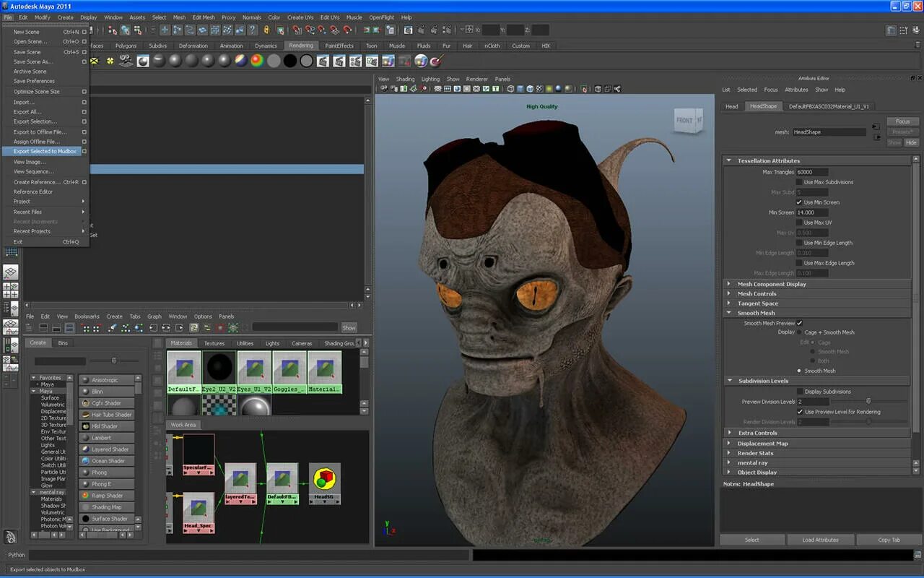Image resolution: width=924 pixels, height=578 pixels.
Task: Expand the Tangent Space section
Action: (729, 303)
